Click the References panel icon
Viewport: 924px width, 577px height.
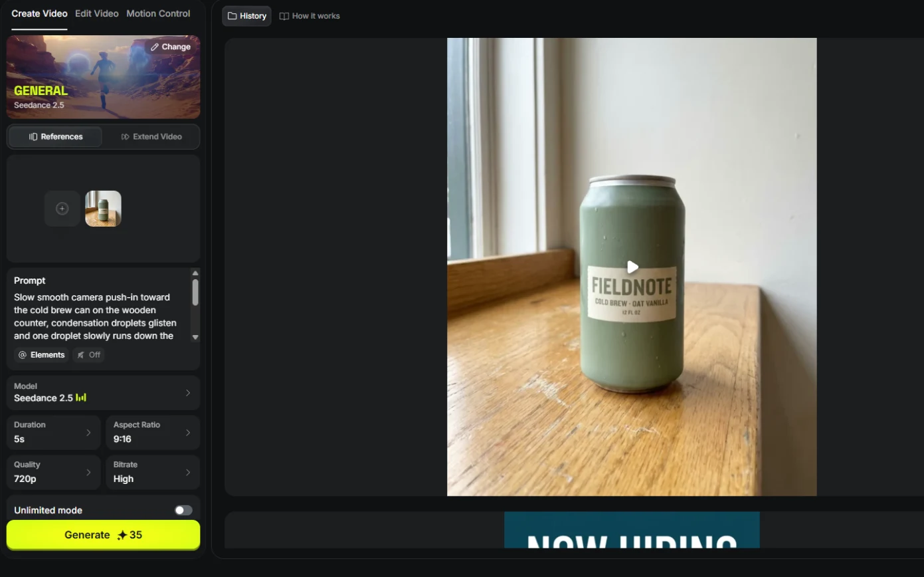click(33, 137)
